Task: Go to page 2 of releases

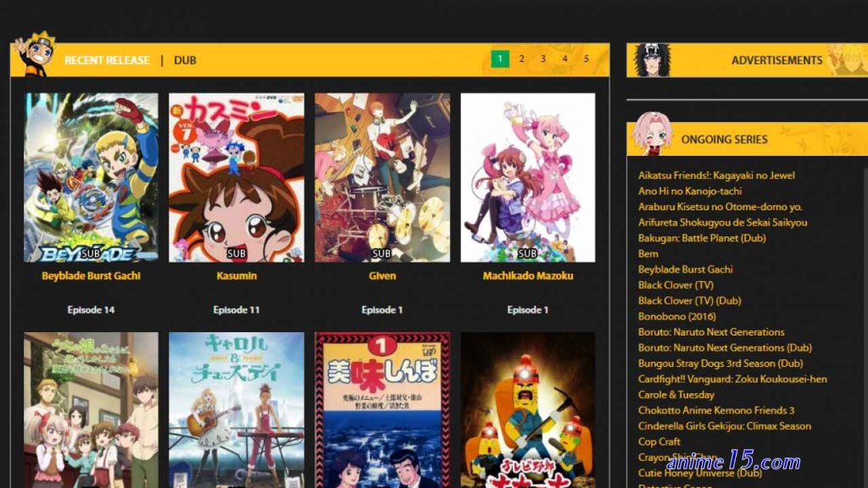Action: pos(521,58)
